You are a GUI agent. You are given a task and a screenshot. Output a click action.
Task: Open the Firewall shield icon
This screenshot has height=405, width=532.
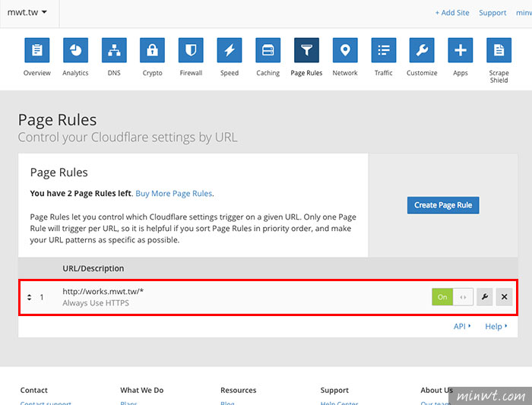coord(191,50)
